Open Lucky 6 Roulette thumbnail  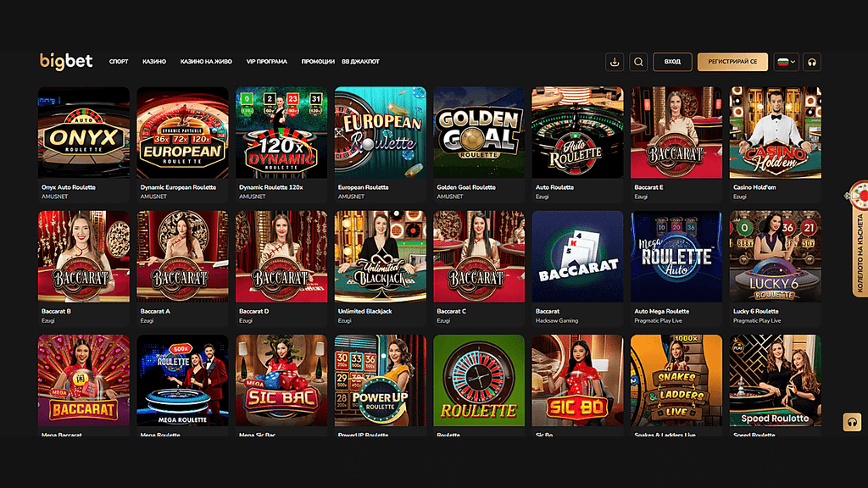pyautogui.click(x=775, y=256)
